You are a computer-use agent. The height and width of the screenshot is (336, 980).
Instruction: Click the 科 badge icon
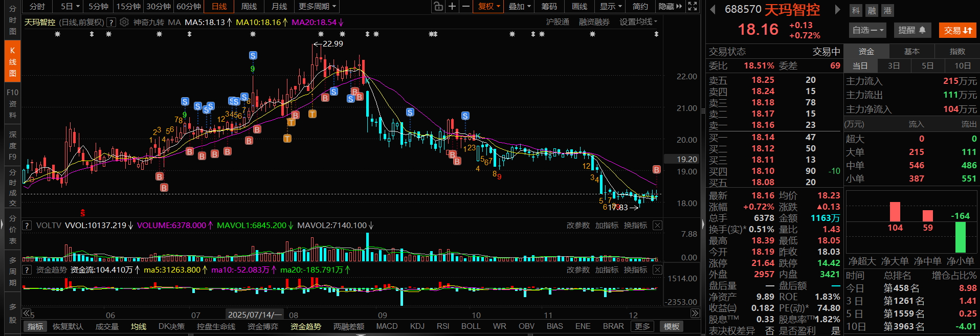pos(856,10)
